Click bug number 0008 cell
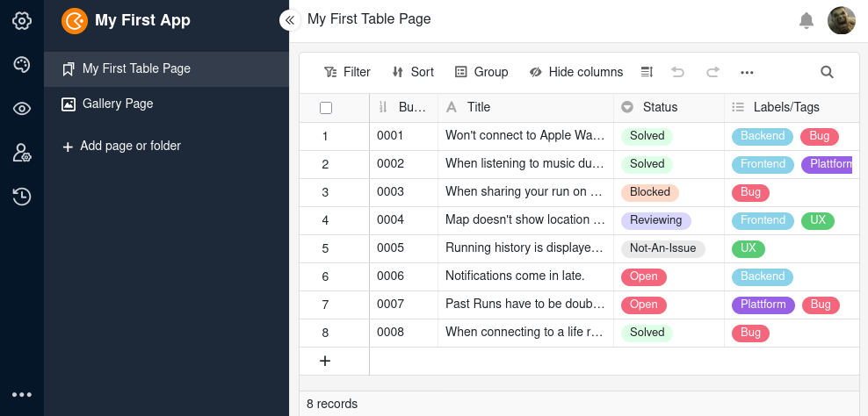868x416 pixels. pyautogui.click(x=403, y=333)
